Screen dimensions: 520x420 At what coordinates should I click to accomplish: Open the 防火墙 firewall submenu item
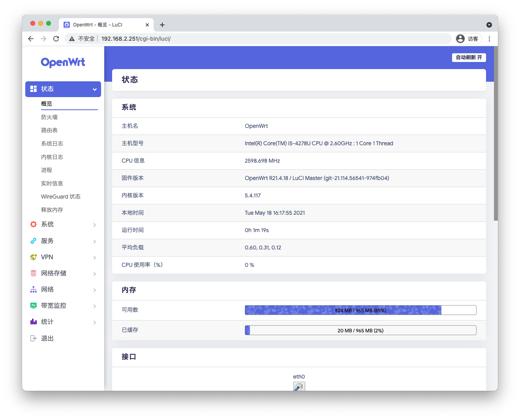coord(49,117)
